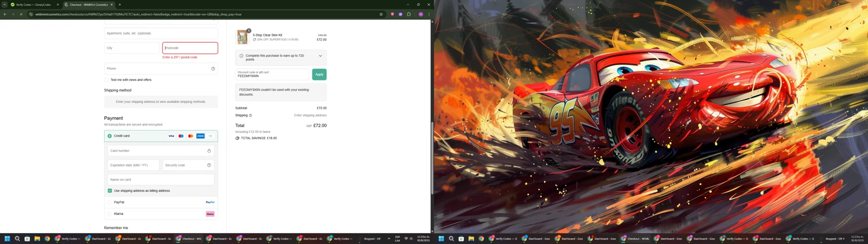Open Search on the taskbar below the wallpaper
This screenshot has width=868, height=244.
click(451, 238)
